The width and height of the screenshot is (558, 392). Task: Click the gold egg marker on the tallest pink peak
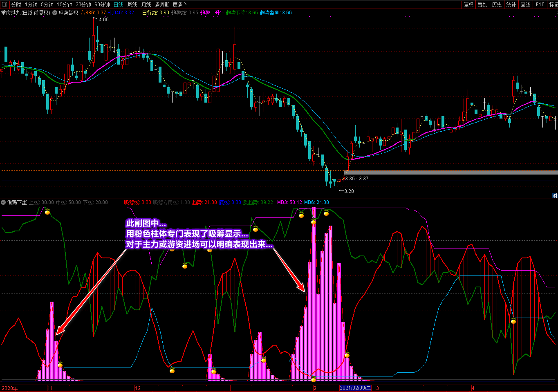click(314, 222)
